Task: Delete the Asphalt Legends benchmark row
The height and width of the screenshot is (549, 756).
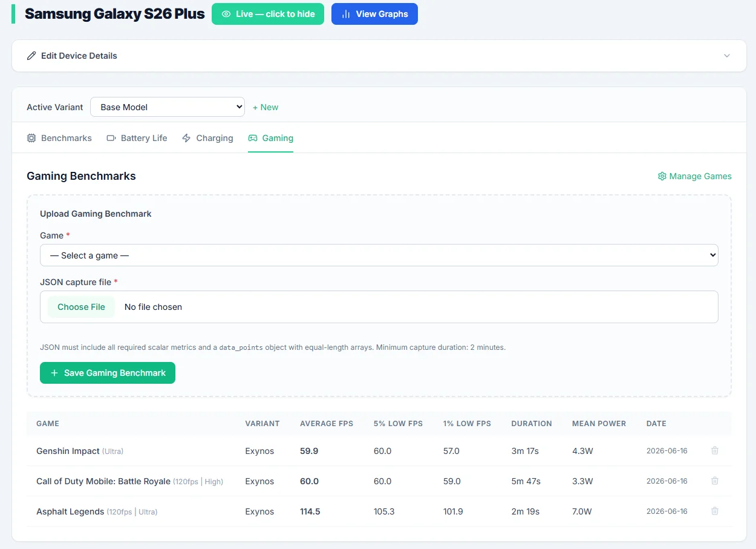Action: pyautogui.click(x=715, y=511)
